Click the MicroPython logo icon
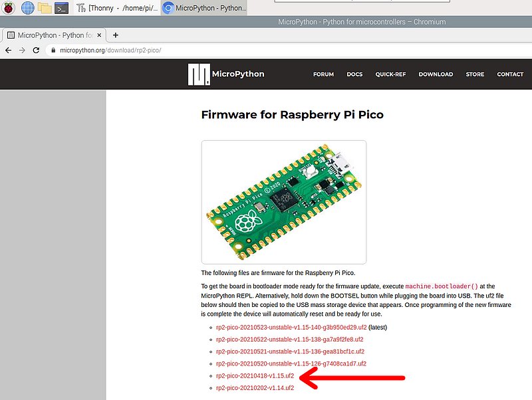The width and height of the screenshot is (532, 400). tap(199, 74)
